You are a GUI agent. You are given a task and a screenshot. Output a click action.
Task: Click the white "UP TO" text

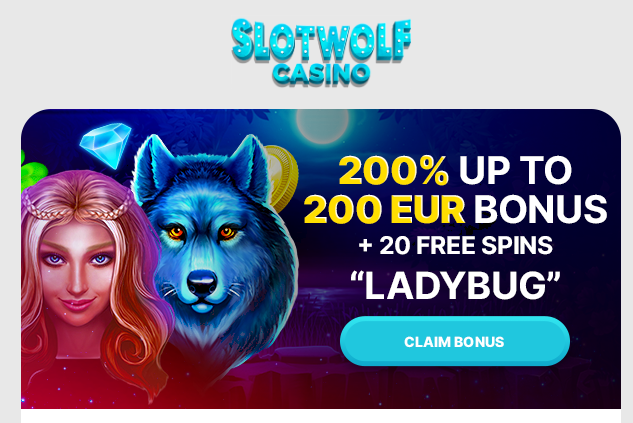[x=515, y=170]
